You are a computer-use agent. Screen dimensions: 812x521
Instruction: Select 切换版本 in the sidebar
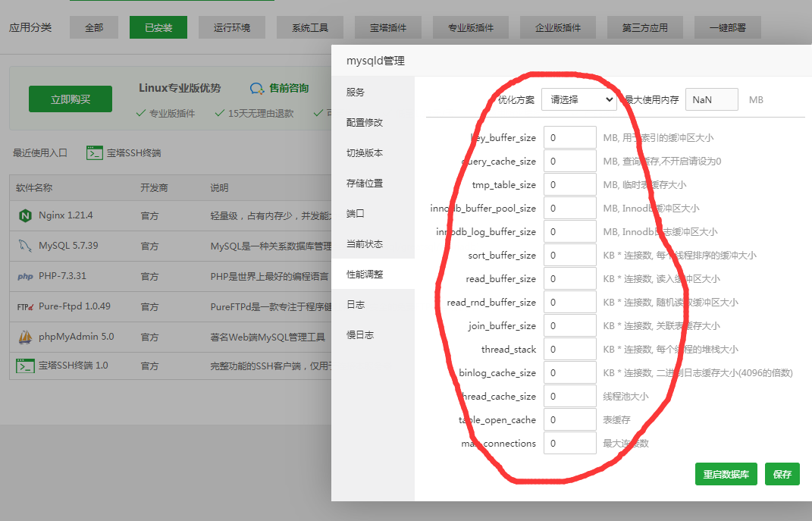[x=373, y=152]
